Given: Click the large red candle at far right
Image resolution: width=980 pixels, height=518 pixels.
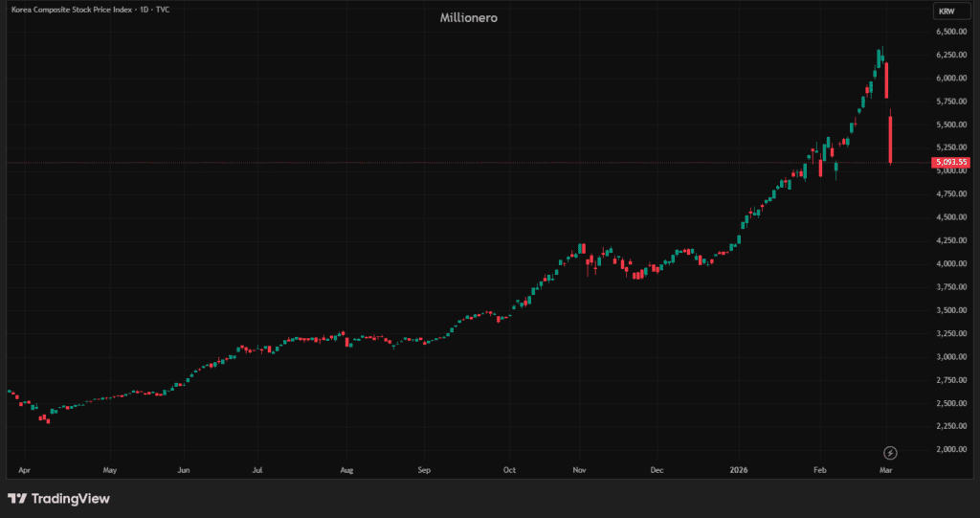Looking at the screenshot, I should 890,139.
